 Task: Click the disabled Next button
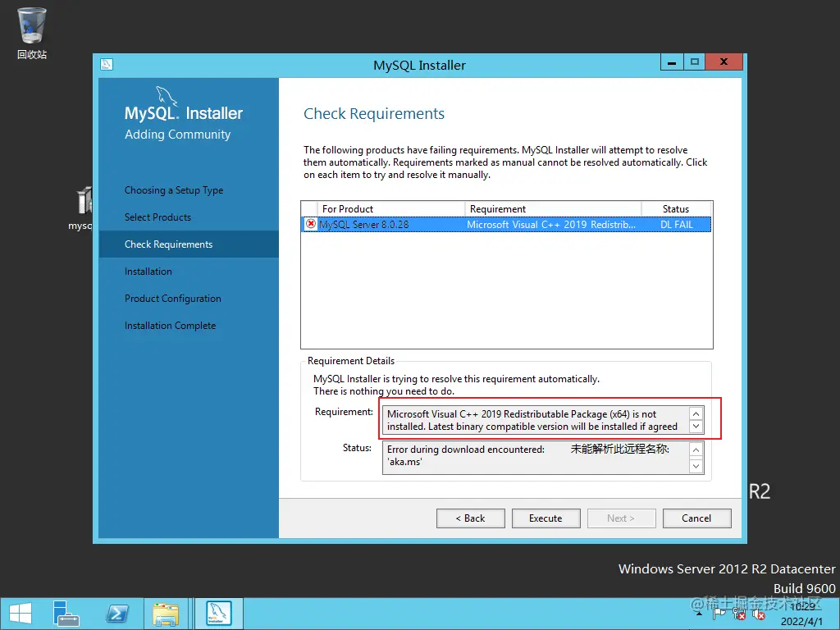pyautogui.click(x=622, y=518)
